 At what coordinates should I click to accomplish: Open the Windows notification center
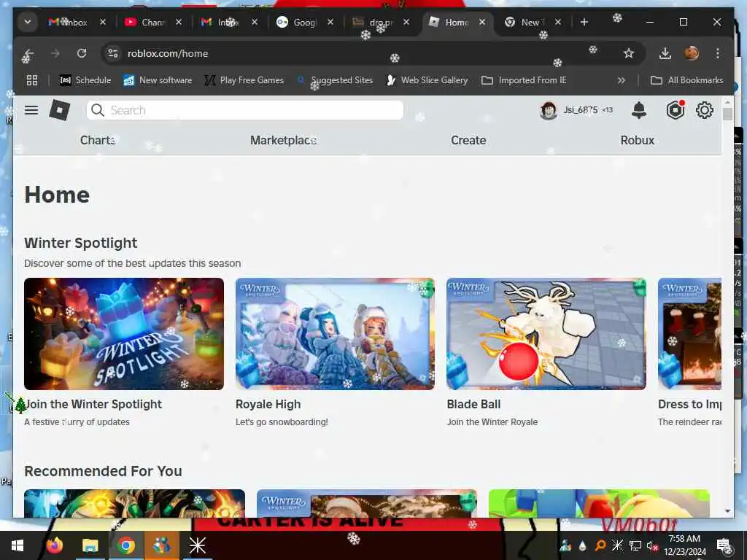724,545
